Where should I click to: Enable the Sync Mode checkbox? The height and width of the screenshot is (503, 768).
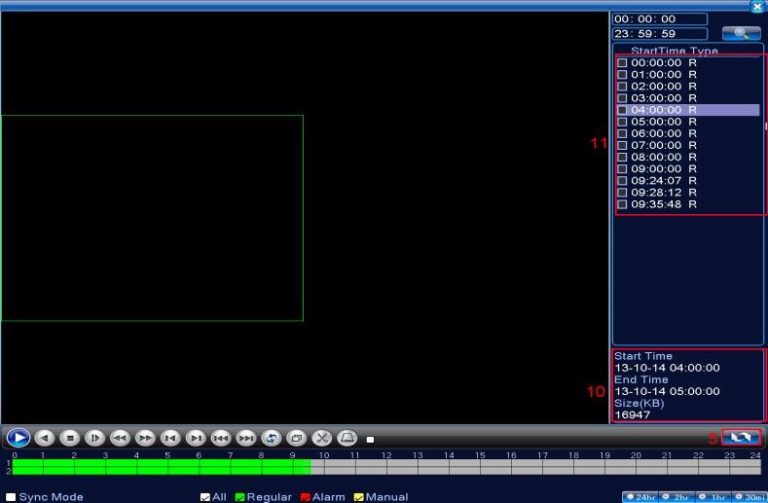pyautogui.click(x=11, y=497)
